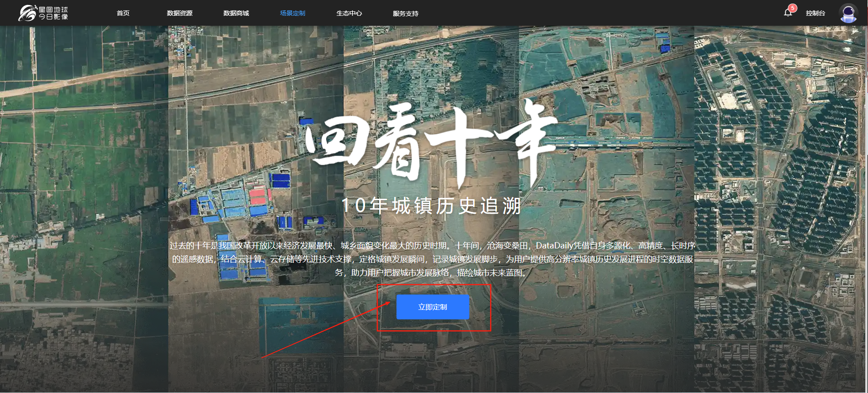The height and width of the screenshot is (393, 868).
Task: Click the red 5 notification badge
Action: coord(793,8)
